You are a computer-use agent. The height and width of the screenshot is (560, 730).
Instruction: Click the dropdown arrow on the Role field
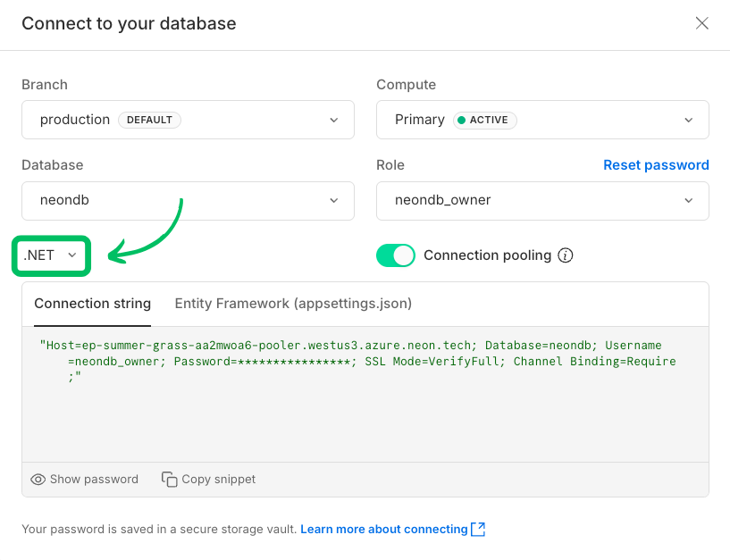tap(689, 201)
